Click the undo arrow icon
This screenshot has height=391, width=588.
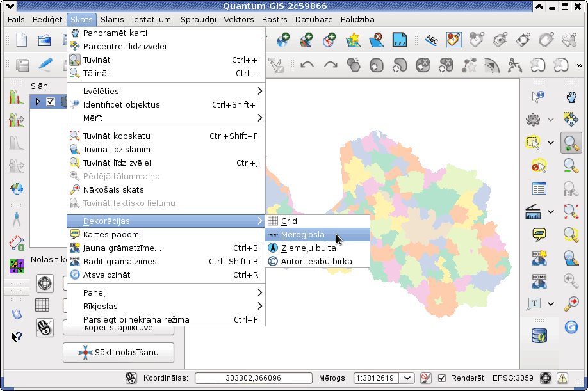tap(307, 65)
